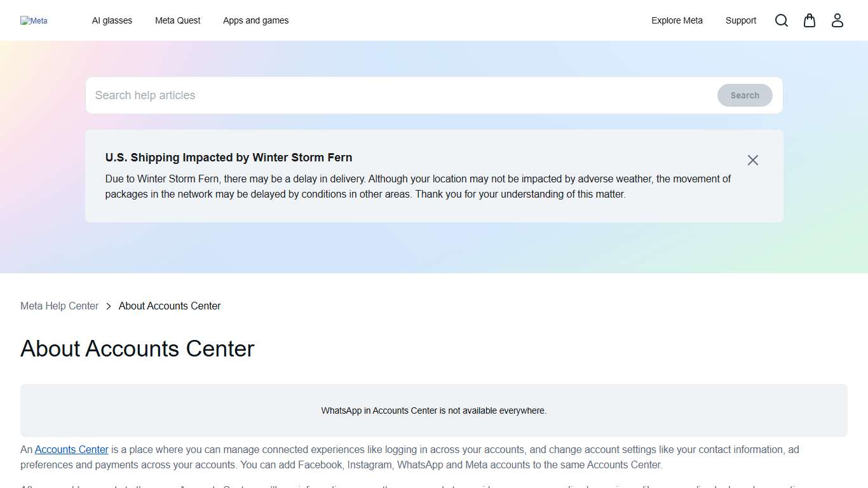
Task: Click the breadcrumb arrow separator
Action: coord(108,306)
